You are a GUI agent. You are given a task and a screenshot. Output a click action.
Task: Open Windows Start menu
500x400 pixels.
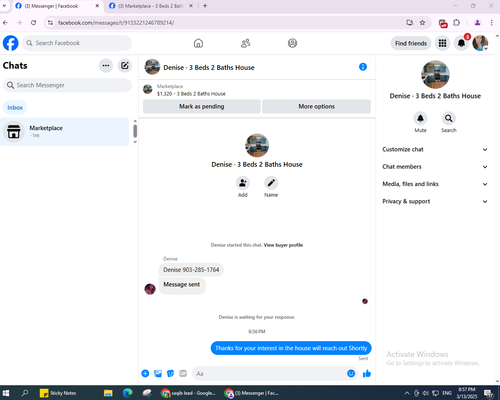(6, 393)
